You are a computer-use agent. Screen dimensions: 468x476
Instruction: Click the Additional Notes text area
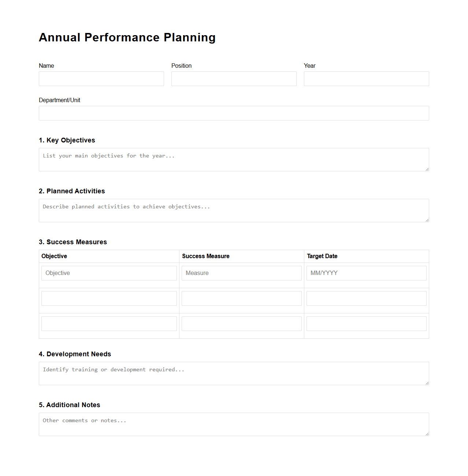(x=234, y=424)
